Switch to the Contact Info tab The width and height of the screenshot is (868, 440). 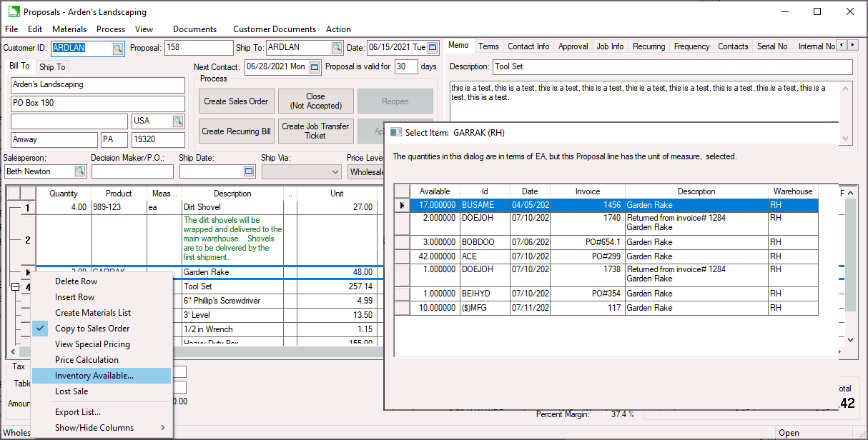(528, 46)
